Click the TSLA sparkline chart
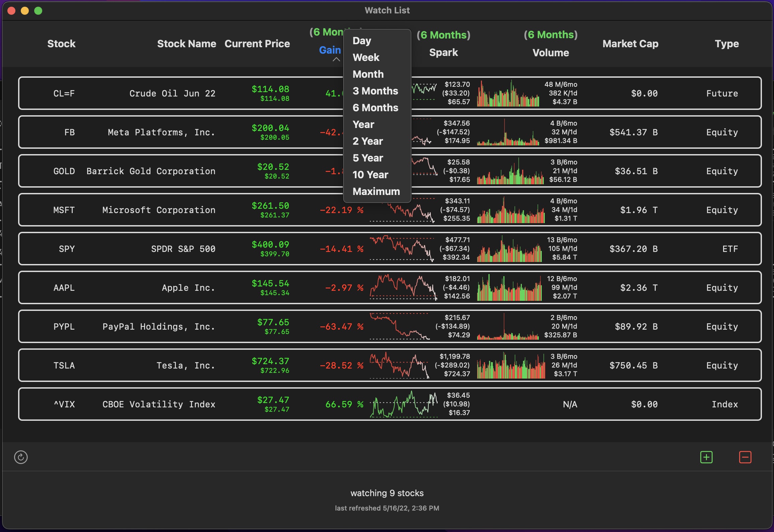The image size is (774, 532). click(x=399, y=365)
